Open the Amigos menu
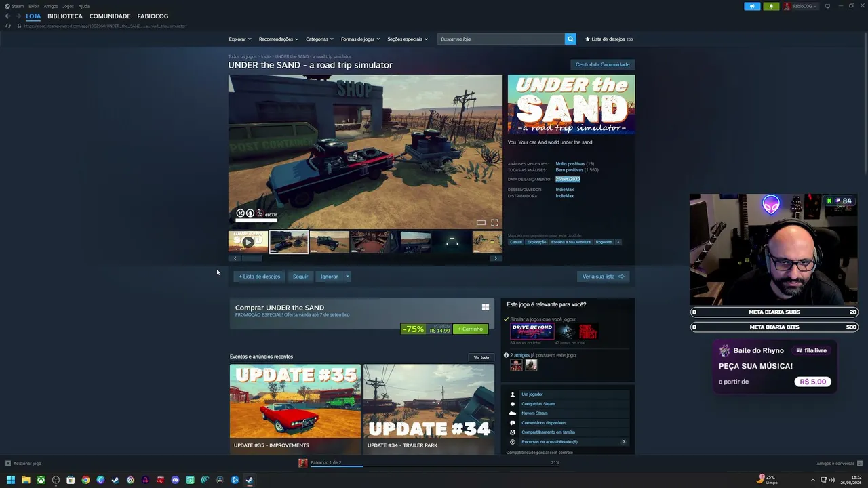The image size is (868, 488). coord(51,6)
